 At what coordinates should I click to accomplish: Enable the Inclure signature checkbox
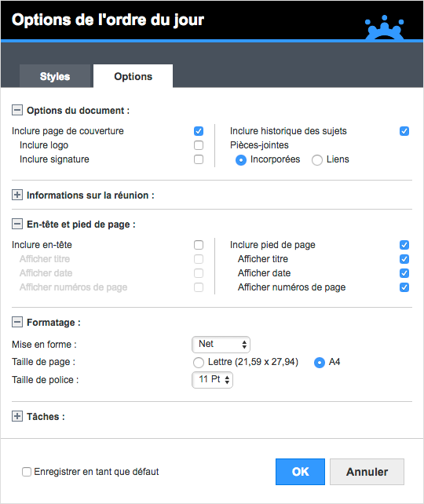coord(199,159)
